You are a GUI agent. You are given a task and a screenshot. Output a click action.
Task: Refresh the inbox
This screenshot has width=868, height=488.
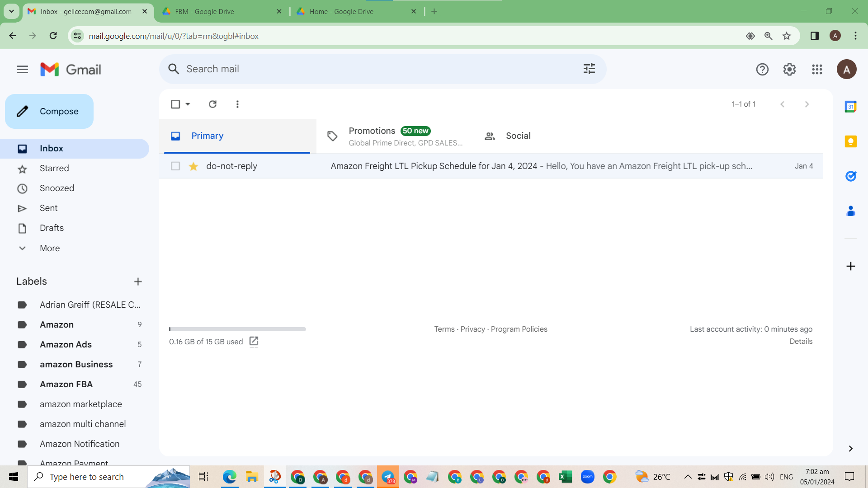coord(212,104)
